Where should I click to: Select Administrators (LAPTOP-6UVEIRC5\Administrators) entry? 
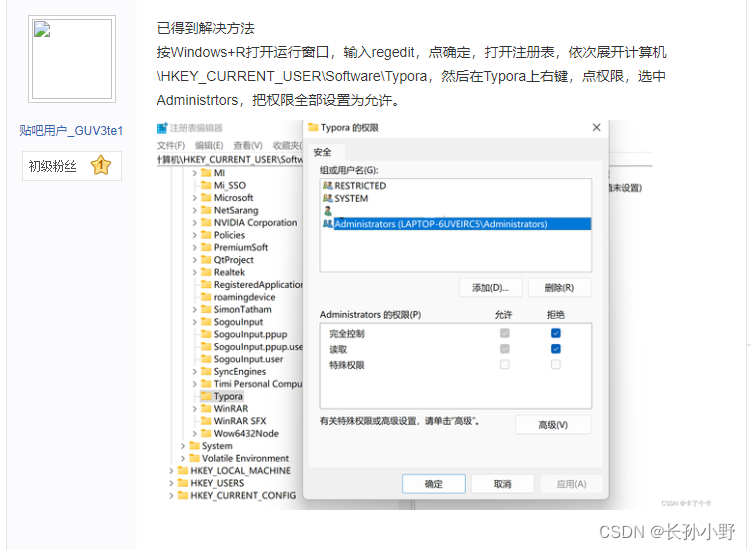pos(456,224)
